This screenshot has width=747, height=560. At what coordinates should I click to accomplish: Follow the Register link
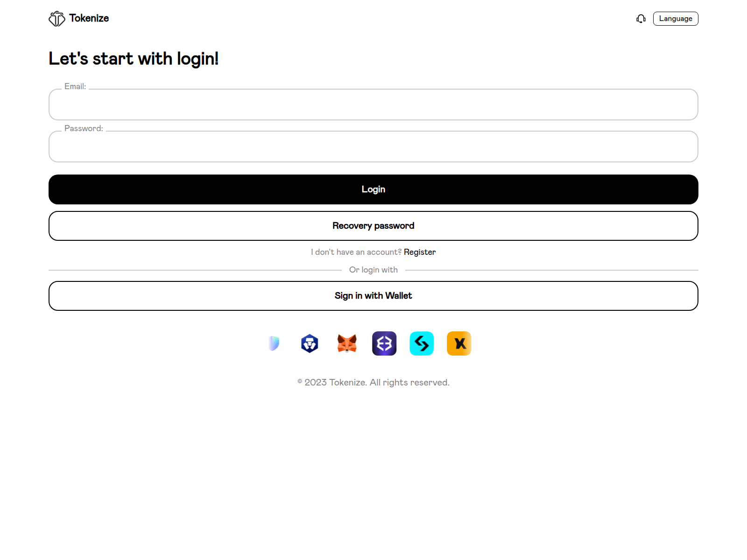click(x=420, y=252)
